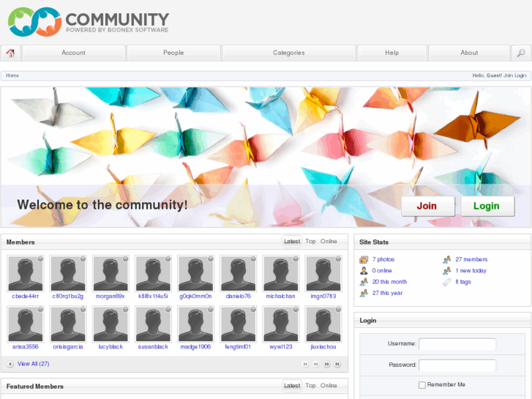Select Latest tab in Members block
Viewport: 532px width, 399px height.
tap(292, 242)
